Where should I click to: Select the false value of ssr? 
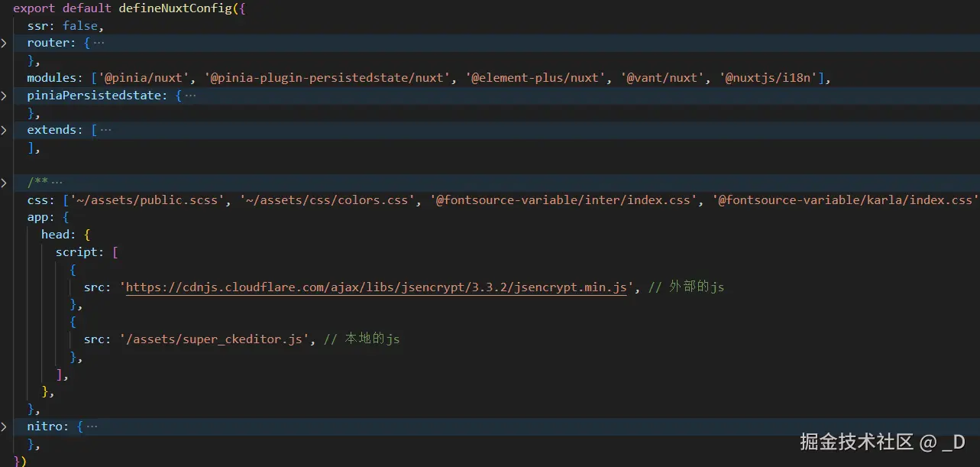(x=80, y=25)
